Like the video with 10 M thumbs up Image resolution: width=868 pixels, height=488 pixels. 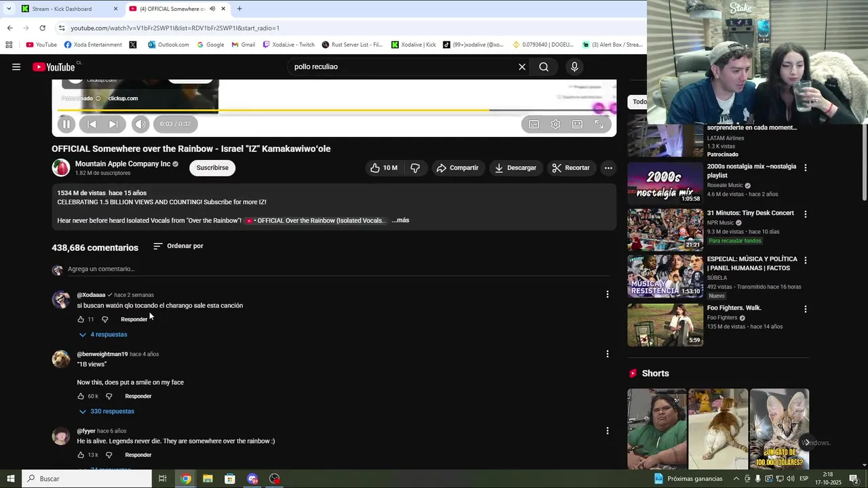click(384, 168)
